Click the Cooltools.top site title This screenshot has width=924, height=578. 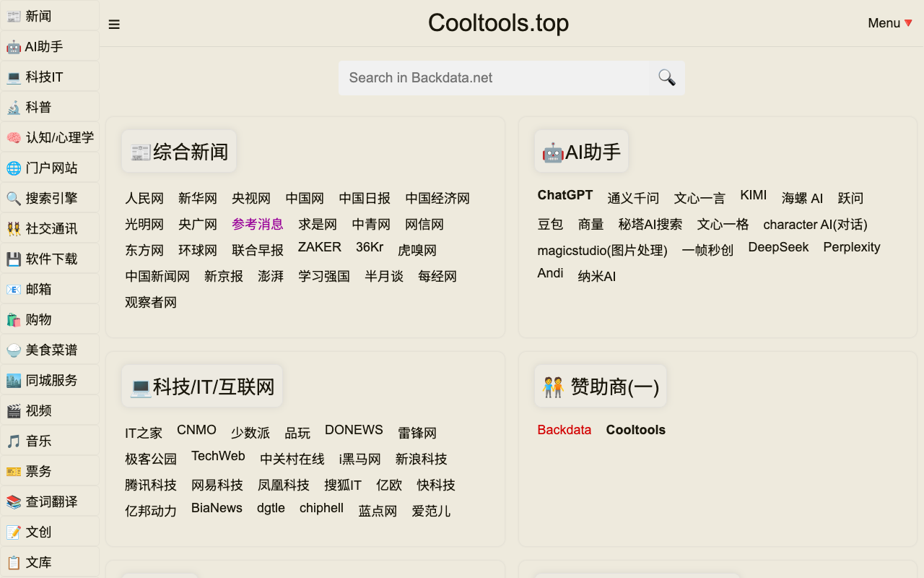498,23
